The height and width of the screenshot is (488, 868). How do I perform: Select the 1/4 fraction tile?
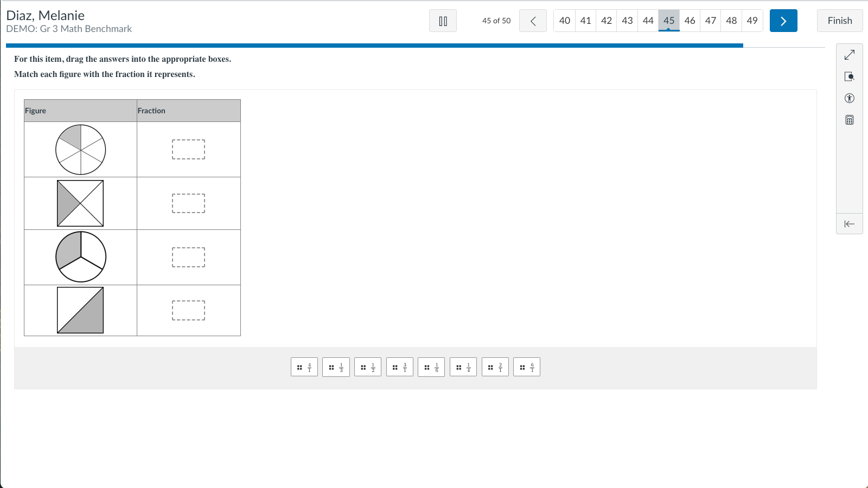[x=463, y=367]
